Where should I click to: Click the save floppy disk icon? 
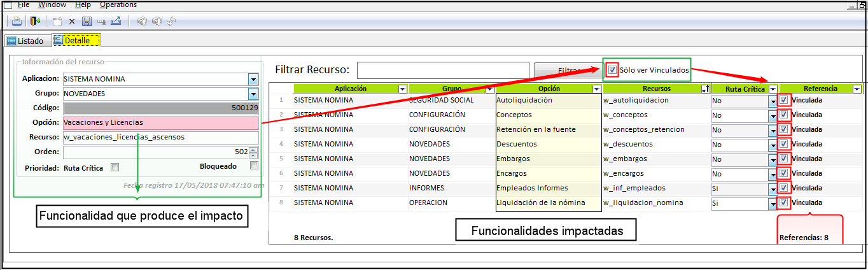87,22
